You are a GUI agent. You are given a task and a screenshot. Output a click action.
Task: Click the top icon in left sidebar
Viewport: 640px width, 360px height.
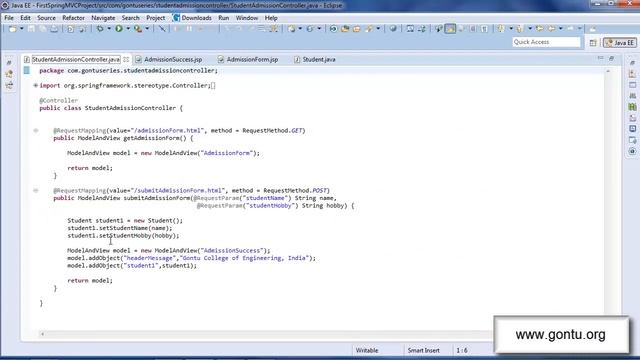click(9, 63)
